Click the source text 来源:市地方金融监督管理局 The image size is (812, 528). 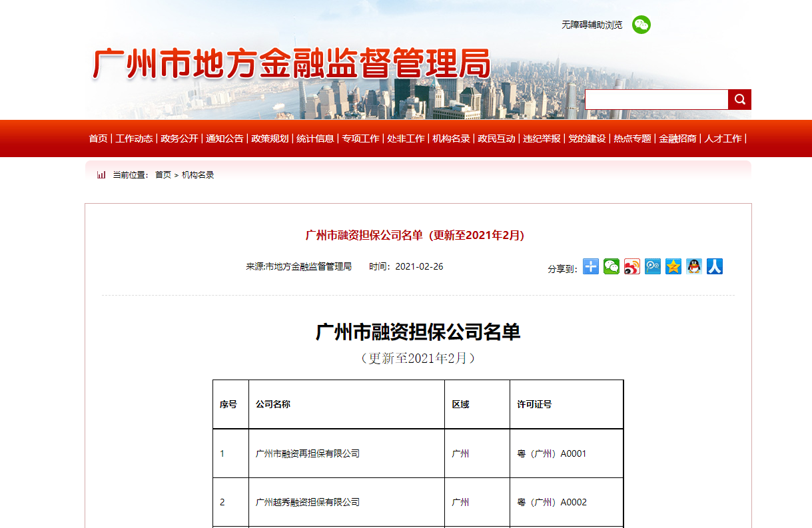coord(298,266)
